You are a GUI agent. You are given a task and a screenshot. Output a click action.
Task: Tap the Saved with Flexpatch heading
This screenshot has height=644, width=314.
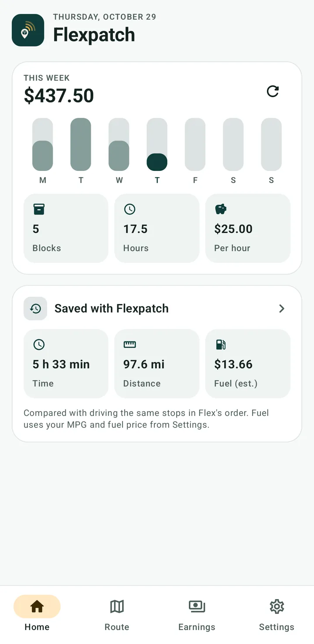pyautogui.click(x=111, y=309)
